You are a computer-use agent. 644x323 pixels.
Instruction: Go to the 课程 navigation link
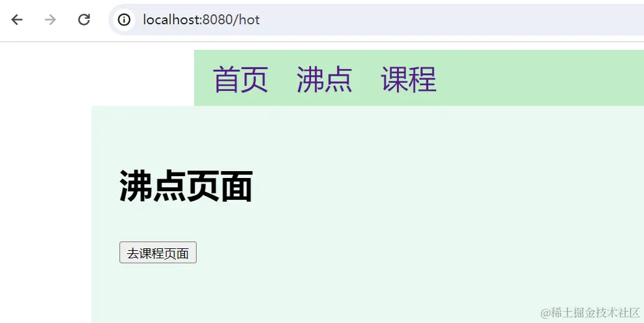tap(409, 79)
